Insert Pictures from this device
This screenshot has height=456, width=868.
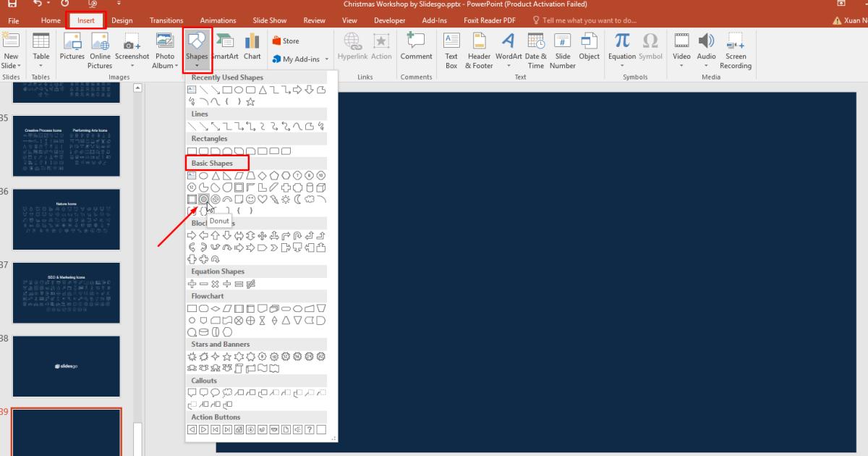point(72,46)
